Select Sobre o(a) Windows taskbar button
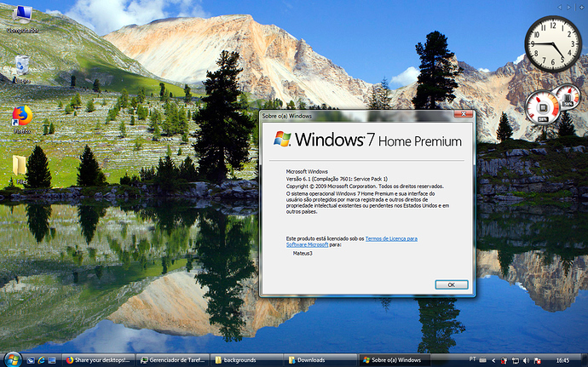Screen dimensions: 588x367 (x=395, y=360)
